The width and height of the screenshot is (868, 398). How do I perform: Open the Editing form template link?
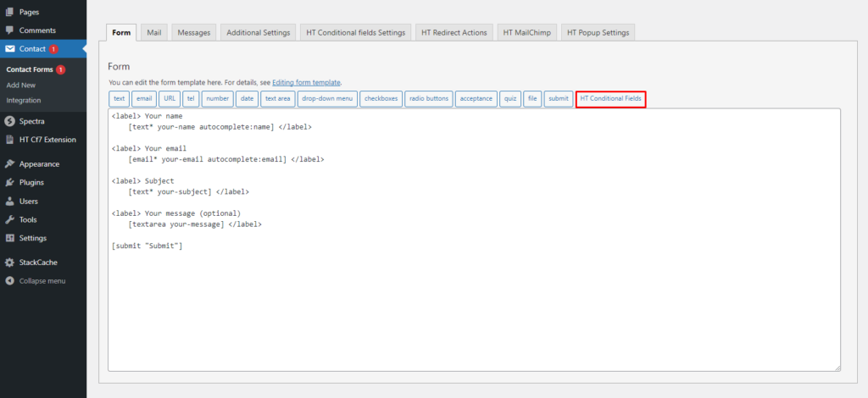306,82
